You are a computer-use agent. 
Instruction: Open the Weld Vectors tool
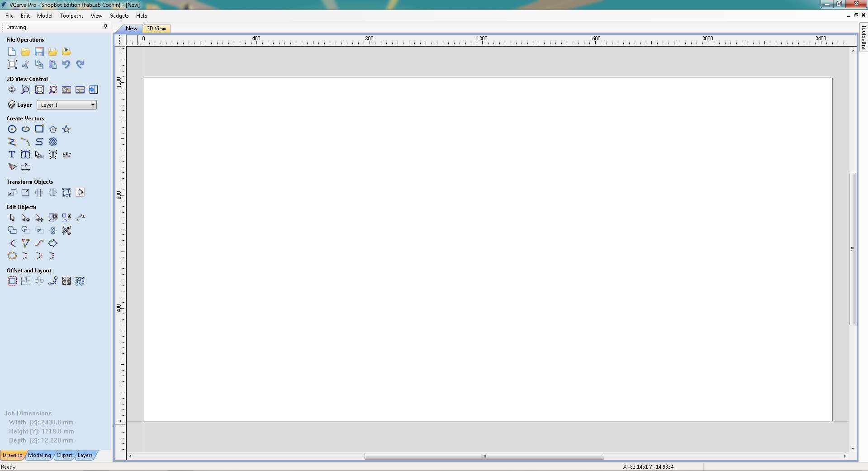pos(12,230)
